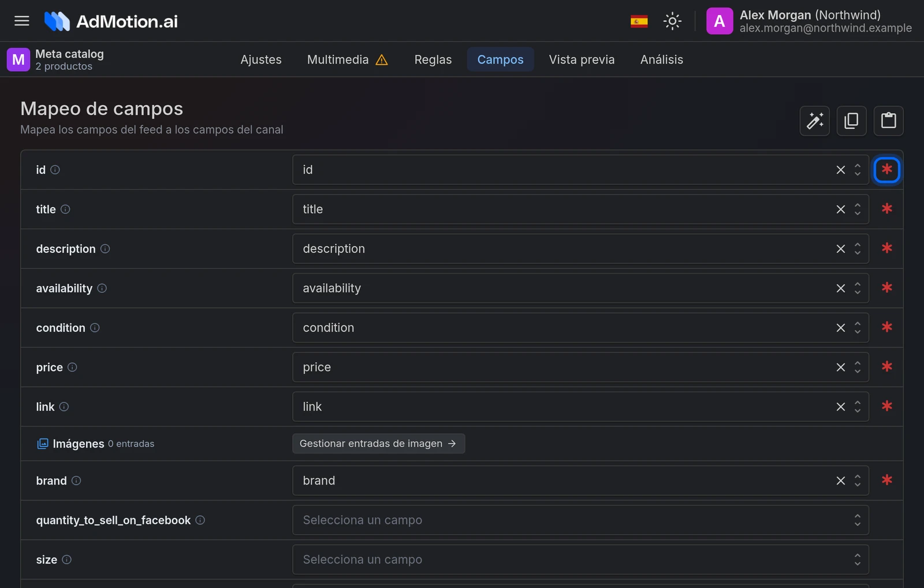Click the AdMotion.ai logo

[111, 21]
